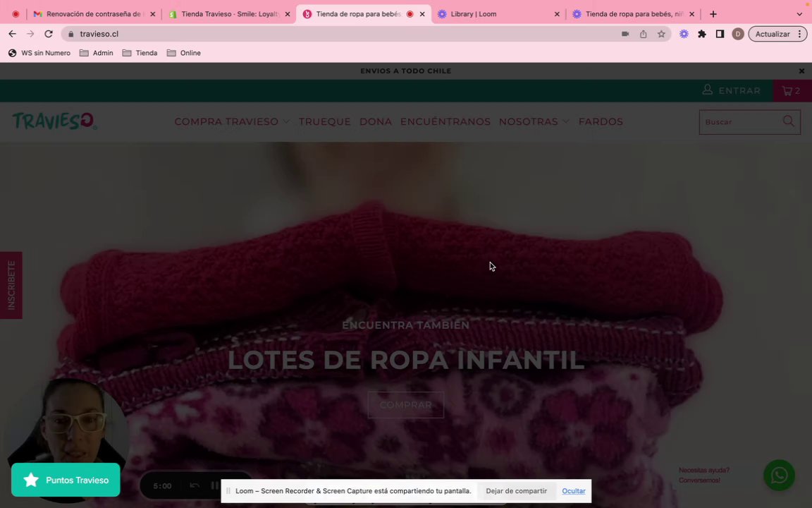Expand the NOSOTRAS menu
812x508 pixels.
pos(534,121)
